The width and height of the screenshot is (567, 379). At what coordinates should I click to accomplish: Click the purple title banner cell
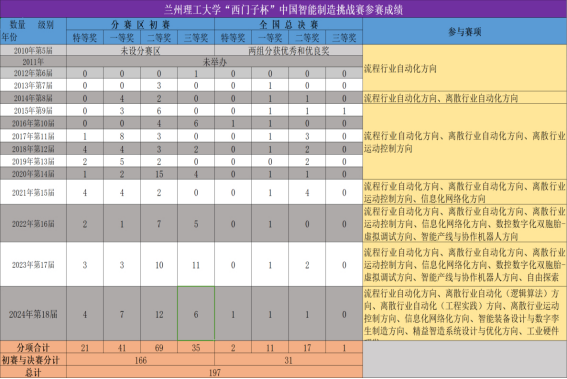click(x=284, y=9)
